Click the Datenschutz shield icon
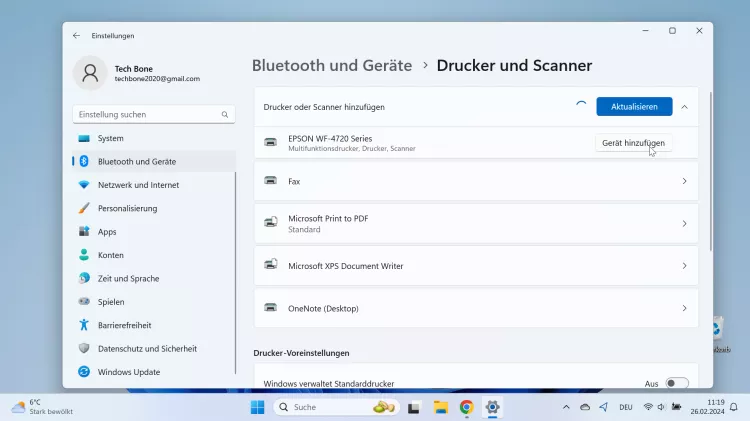The height and width of the screenshot is (421, 750). point(84,348)
